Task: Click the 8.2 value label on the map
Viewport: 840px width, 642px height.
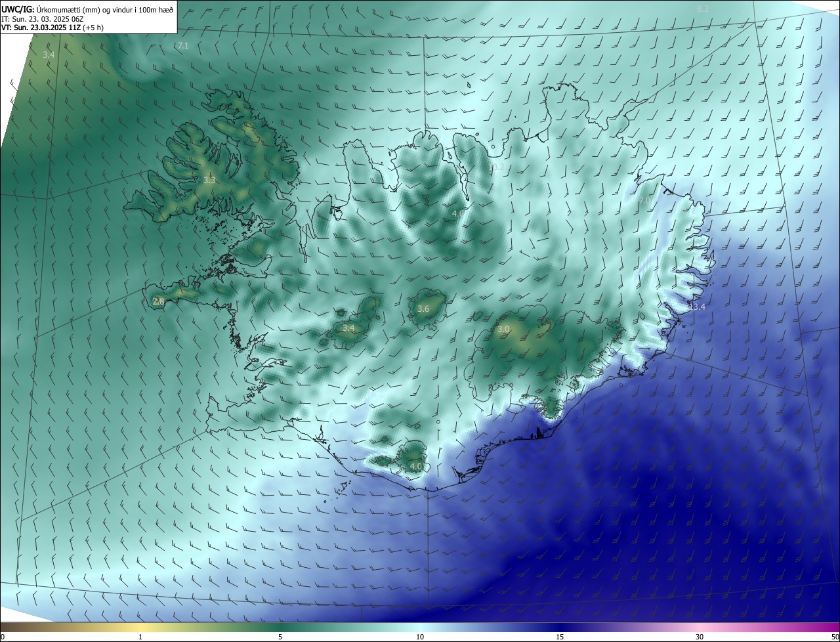Action: 703,9
